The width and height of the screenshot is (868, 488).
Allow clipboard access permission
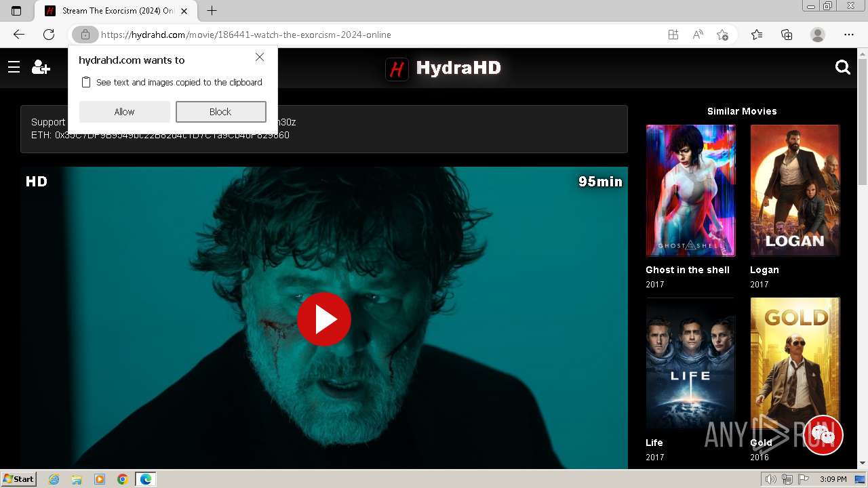pyautogui.click(x=124, y=112)
